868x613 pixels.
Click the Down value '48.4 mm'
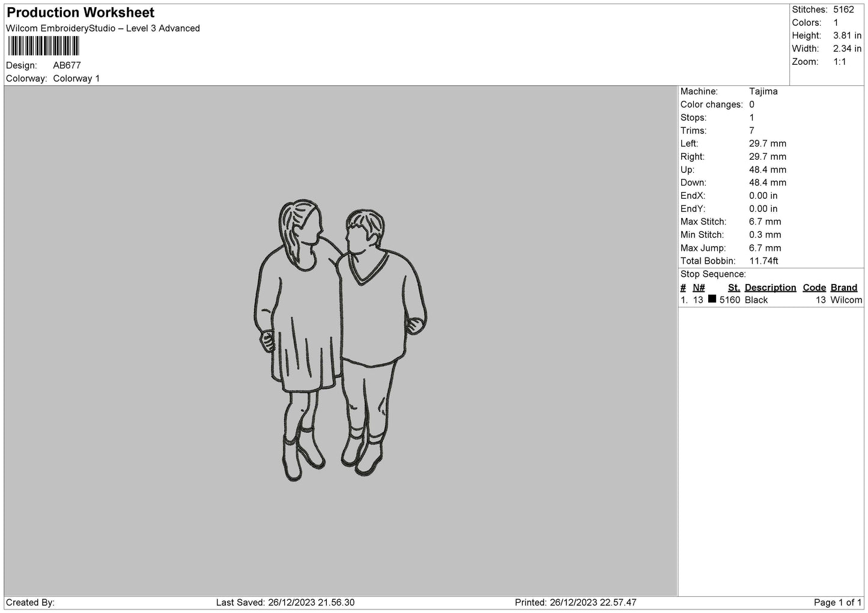click(768, 183)
